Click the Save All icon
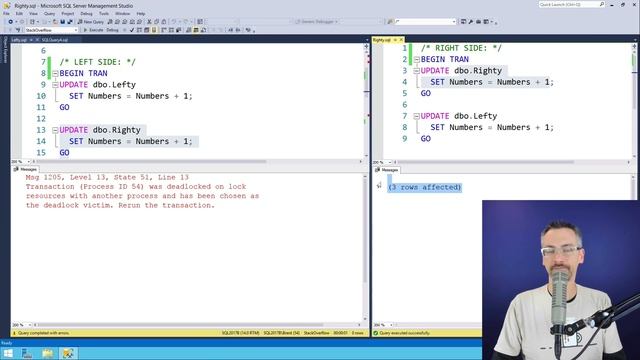Viewport: 640px width, 360px height. (70, 22)
